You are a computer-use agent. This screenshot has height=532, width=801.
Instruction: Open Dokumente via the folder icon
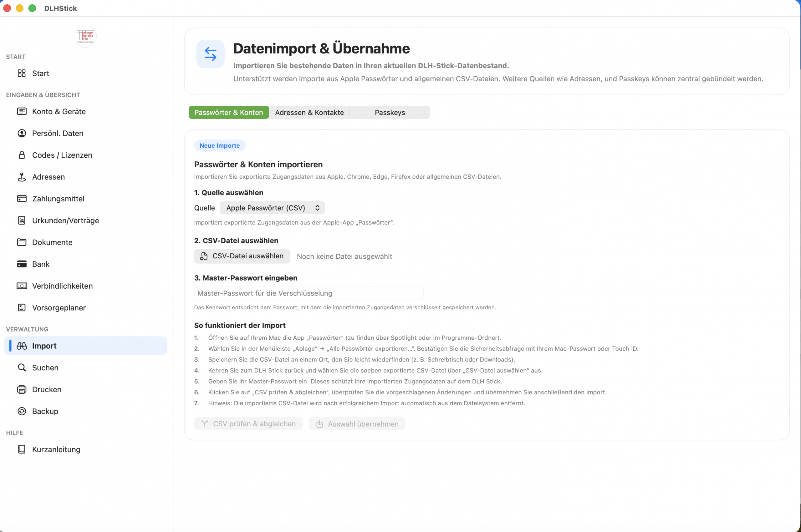click(x=22, y=242)
